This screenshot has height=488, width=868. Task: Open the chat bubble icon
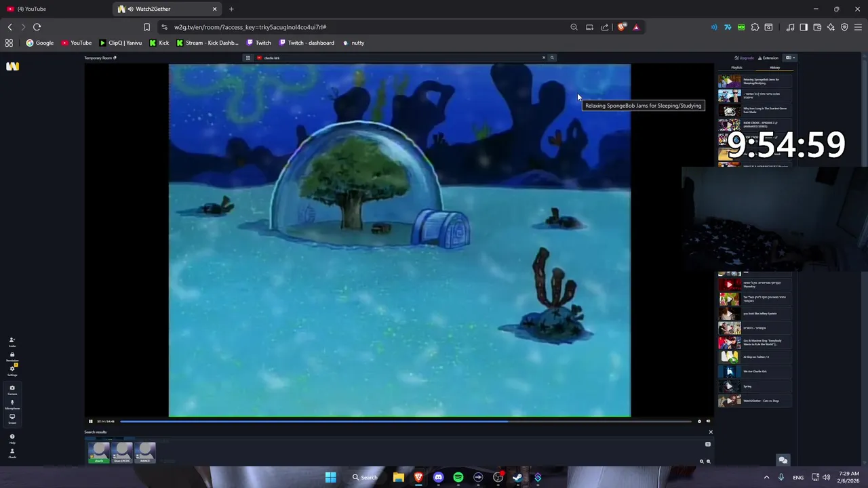(x=783, y=460)
